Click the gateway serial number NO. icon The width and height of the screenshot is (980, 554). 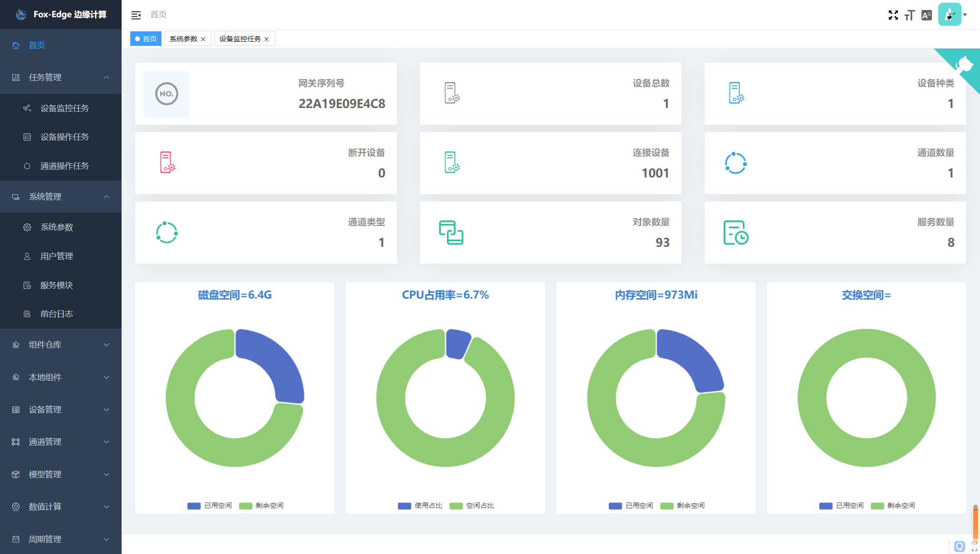pyautogui.click(x=167, y=94)
